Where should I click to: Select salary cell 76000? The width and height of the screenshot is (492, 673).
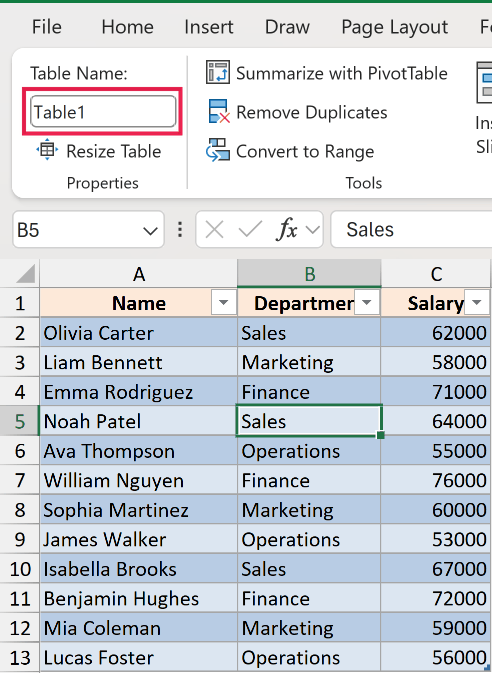click(x=435, y=480)
